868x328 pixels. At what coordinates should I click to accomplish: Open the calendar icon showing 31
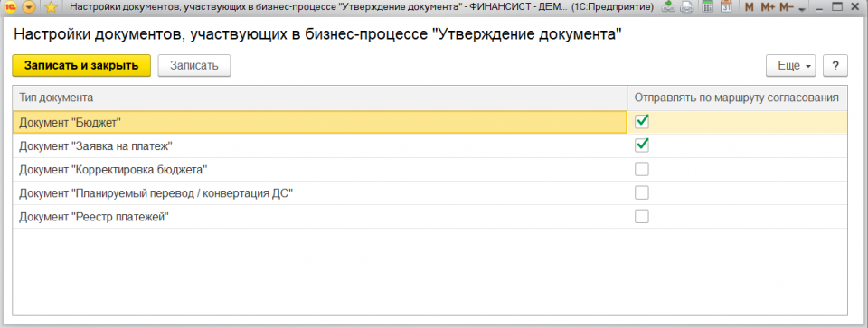tap(726, 7)
